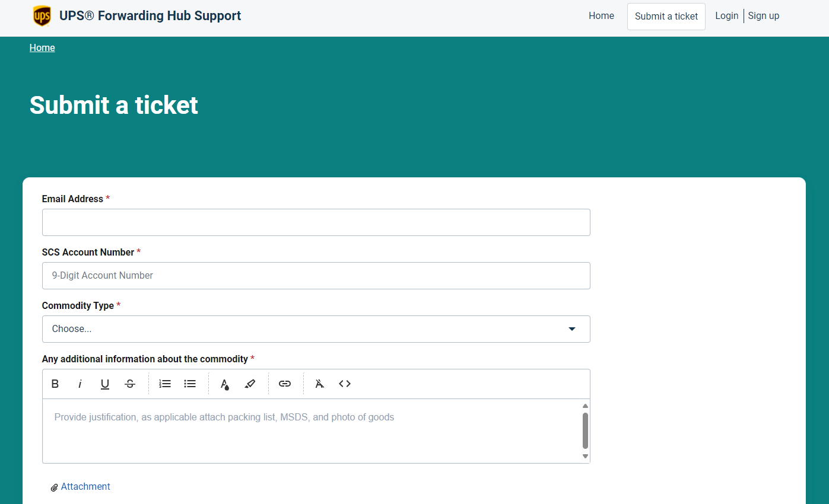
Task: Click the text area scrollbar thumb
Action: click(585, 430)
